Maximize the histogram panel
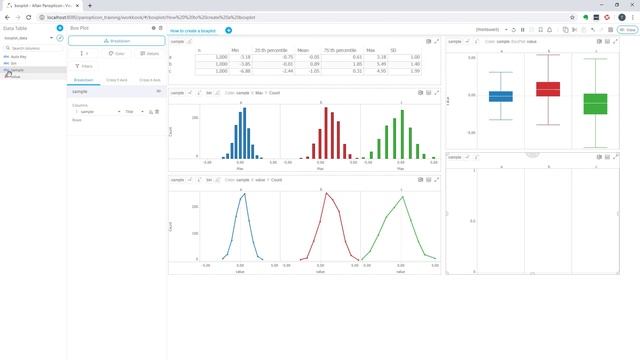Screen dimensions: 640x360 [x=437, y=93]
